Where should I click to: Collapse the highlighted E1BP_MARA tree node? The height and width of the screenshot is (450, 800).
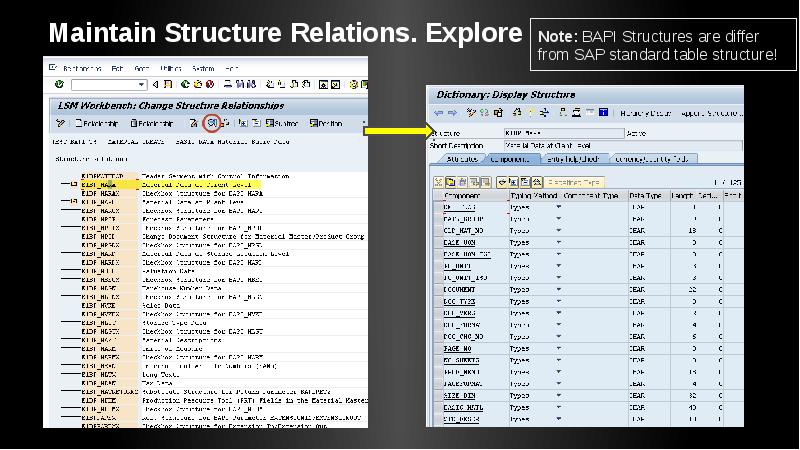[x=74, y=184]
